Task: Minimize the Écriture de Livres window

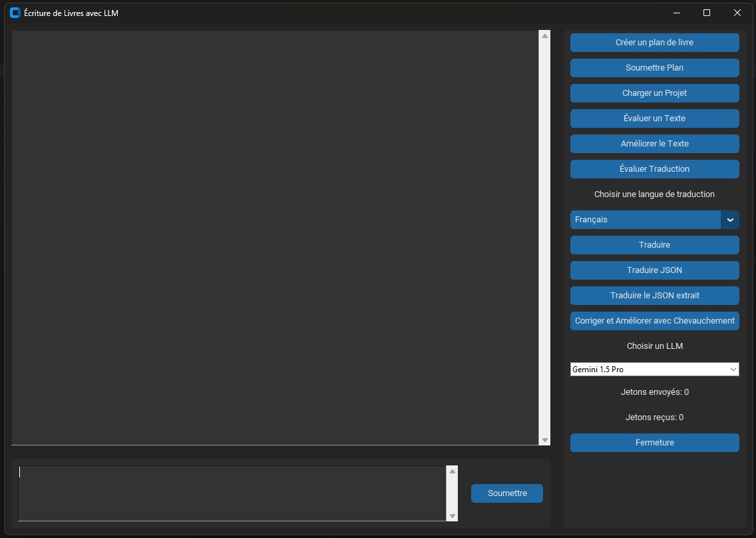Action: 677,13
